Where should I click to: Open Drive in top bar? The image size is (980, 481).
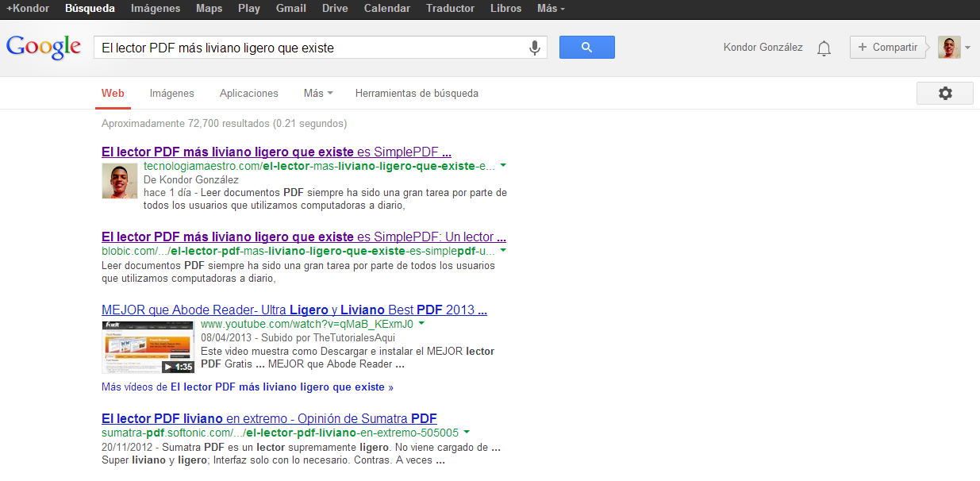tap(335, 9)
